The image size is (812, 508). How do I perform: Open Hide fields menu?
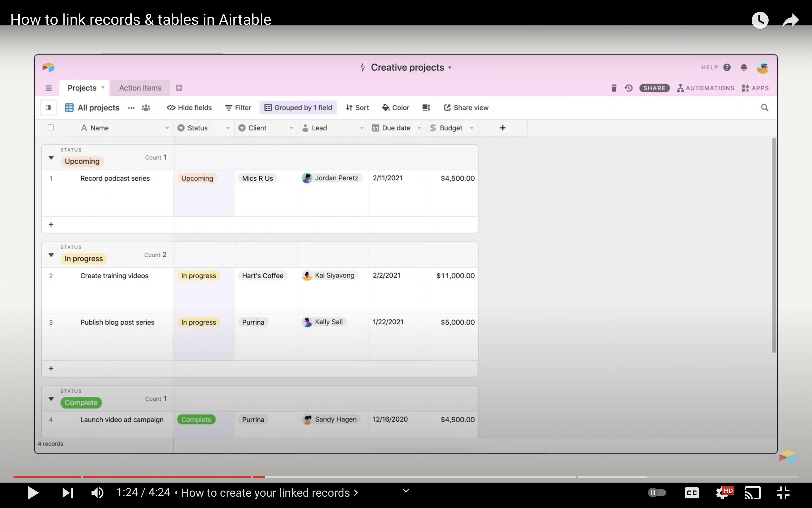[189, 108]
